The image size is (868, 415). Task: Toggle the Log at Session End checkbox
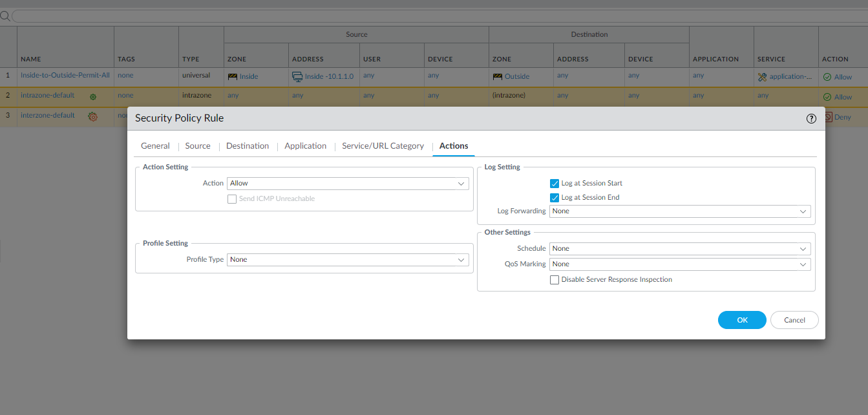point(555,198)
